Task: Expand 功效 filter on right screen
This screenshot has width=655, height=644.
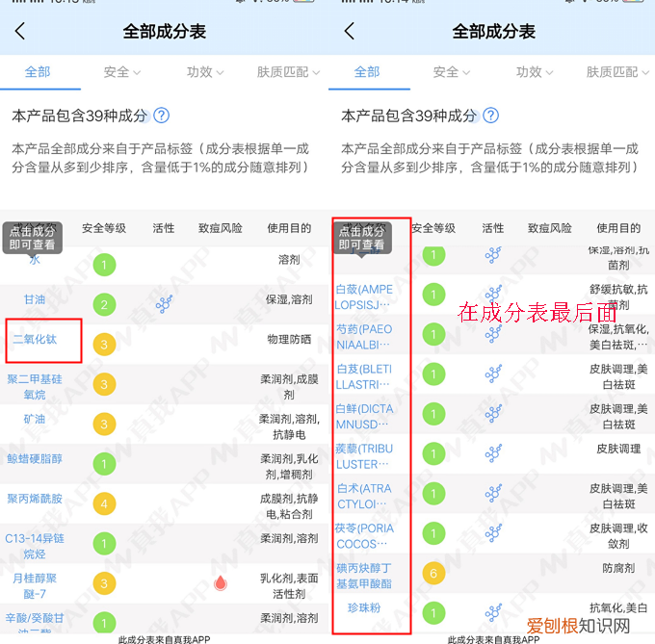Action: coord(535,72)
